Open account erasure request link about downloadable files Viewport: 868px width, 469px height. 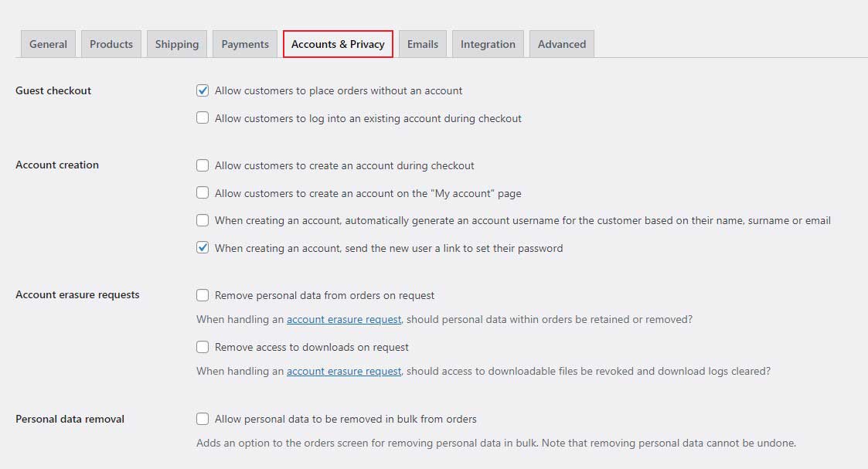(x=344, y=371)
